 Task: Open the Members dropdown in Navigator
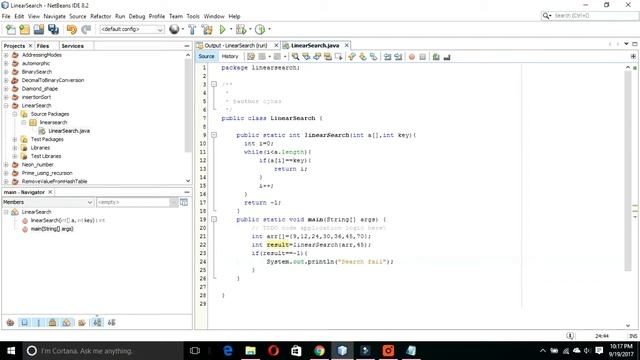pos(48,202)
